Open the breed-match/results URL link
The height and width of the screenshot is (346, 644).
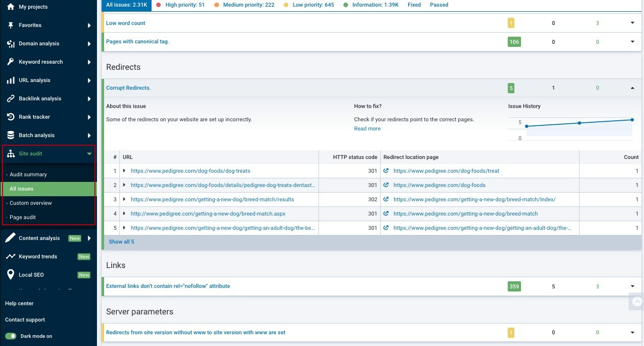pos(212,199)
